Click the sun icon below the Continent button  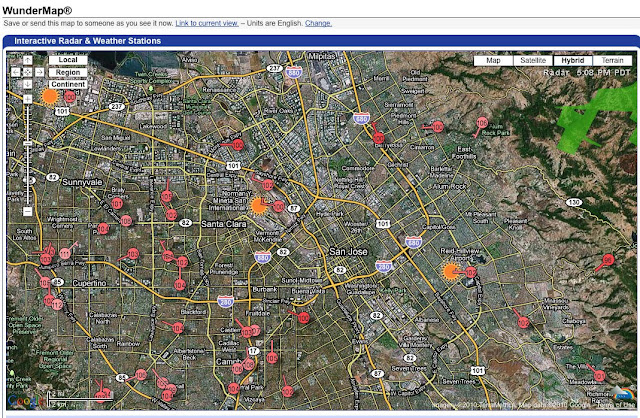coord(50,97)
